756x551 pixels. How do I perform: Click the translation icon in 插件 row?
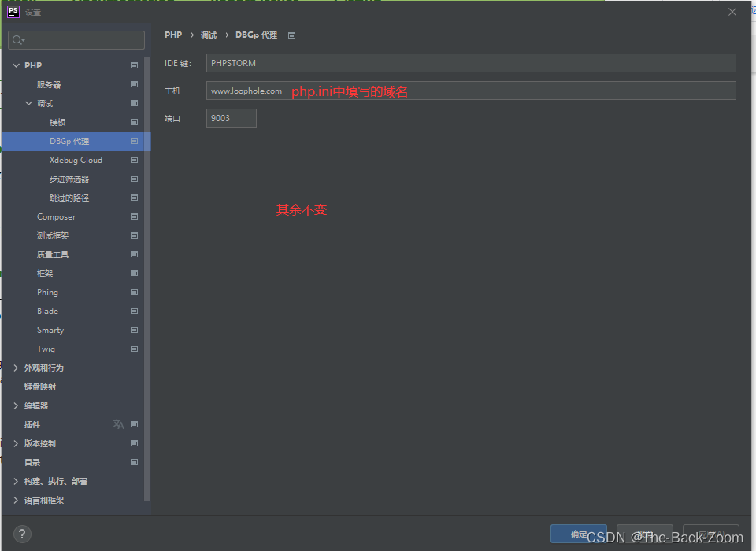pos(119,424)
